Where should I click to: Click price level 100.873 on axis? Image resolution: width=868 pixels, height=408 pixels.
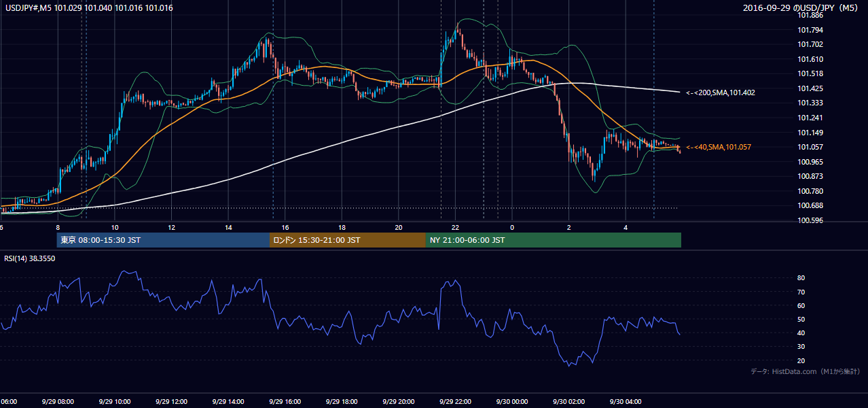(810, 176)
